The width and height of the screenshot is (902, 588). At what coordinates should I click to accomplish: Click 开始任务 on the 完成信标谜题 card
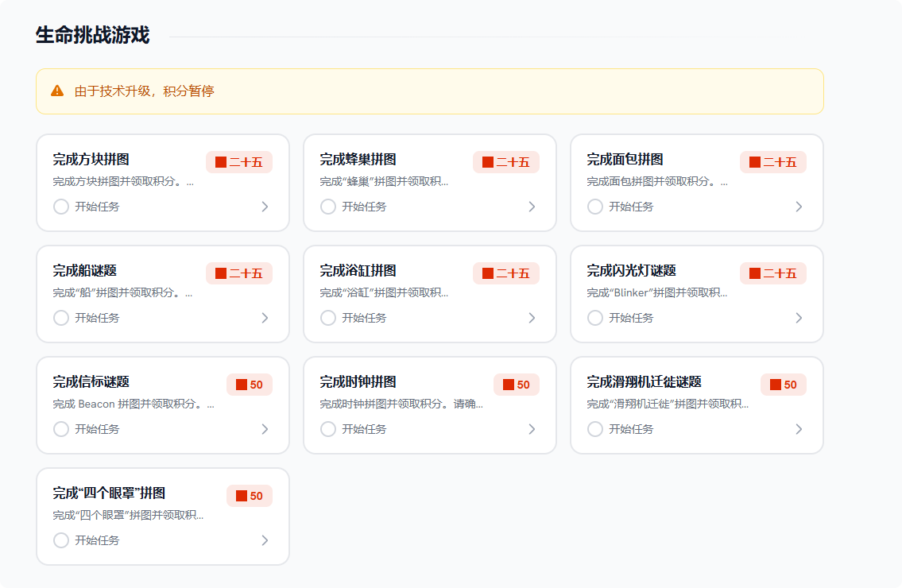[x=97, y=429]
